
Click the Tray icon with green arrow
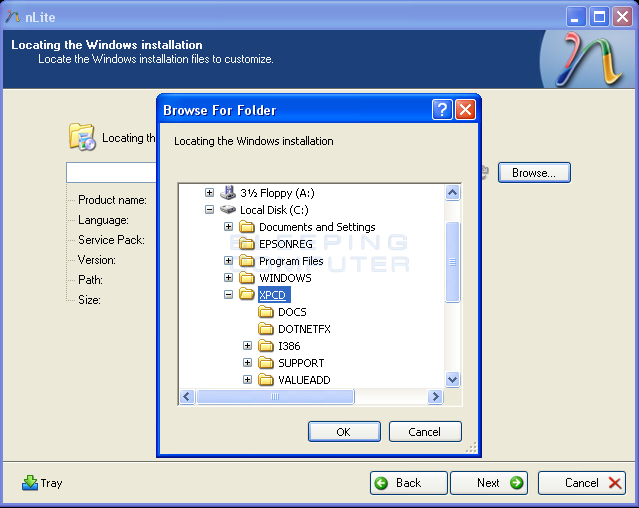30,483
